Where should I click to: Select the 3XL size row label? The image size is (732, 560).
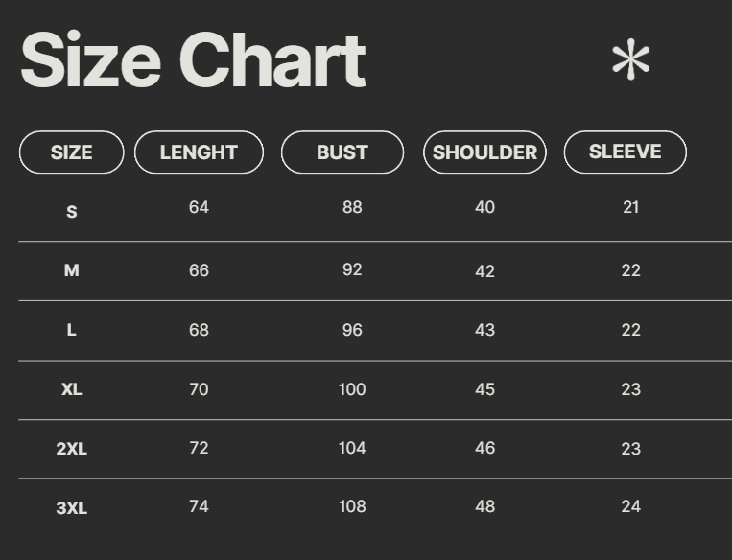point(72,508)
